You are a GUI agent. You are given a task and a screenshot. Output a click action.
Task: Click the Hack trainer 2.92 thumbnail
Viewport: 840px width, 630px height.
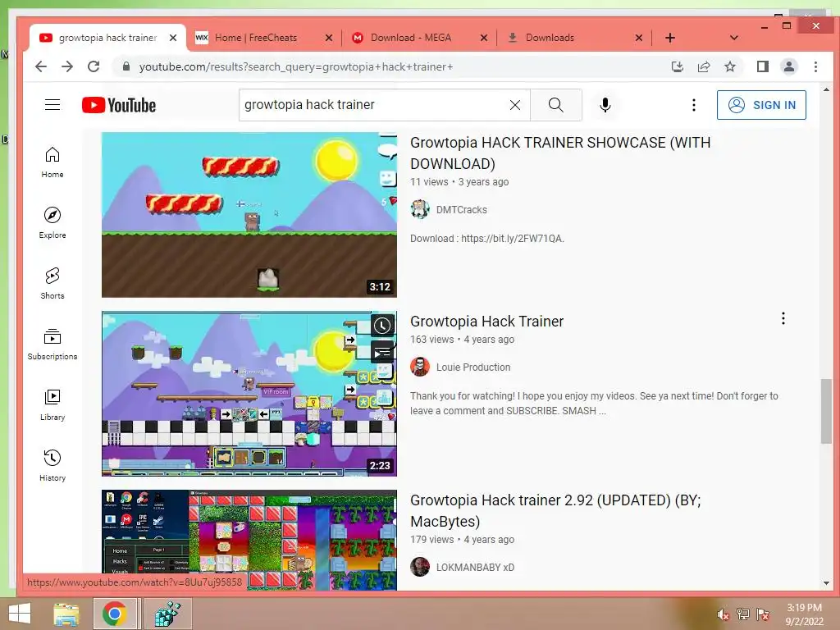point(249,540)
